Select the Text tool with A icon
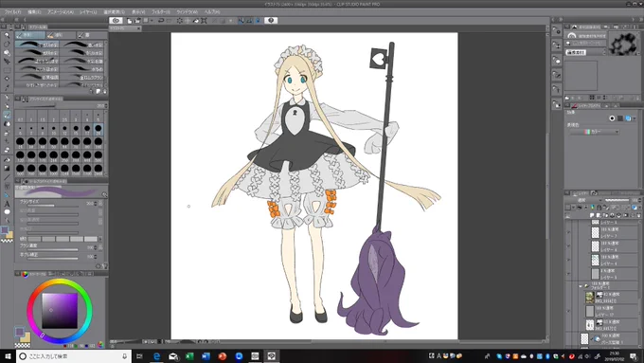This screenshot has width=644, height=363. 7,204
